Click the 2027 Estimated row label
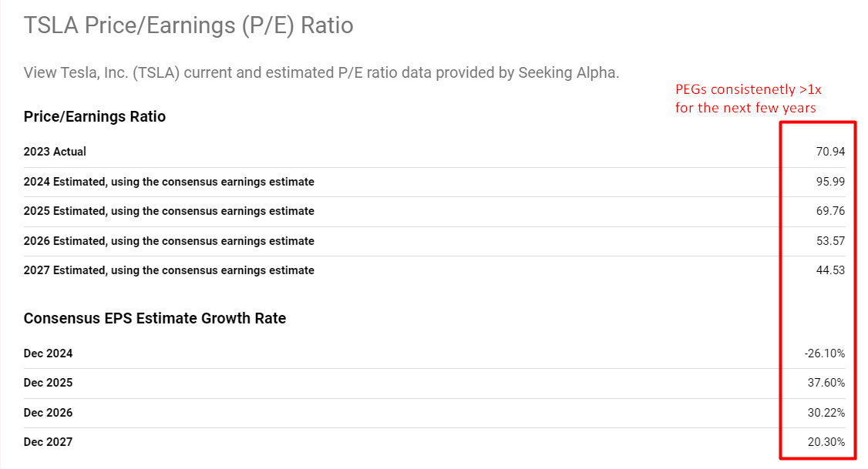 169,270
